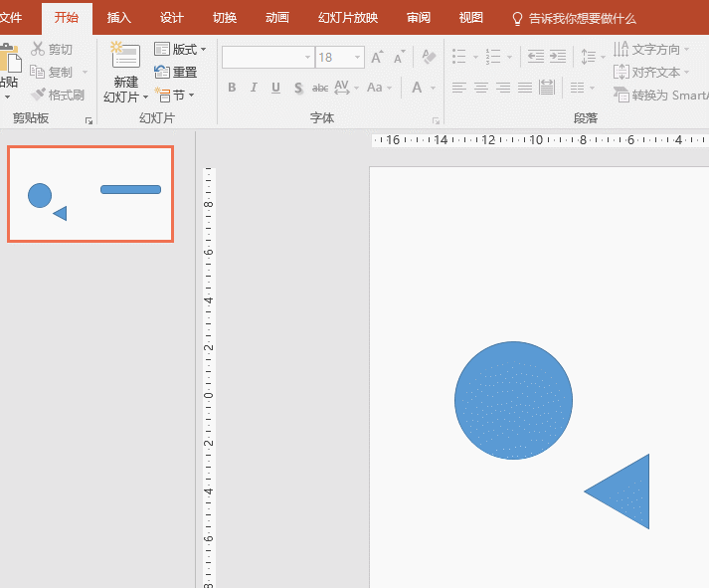Click Clear All Formatting eraser icon

point(429,58)
